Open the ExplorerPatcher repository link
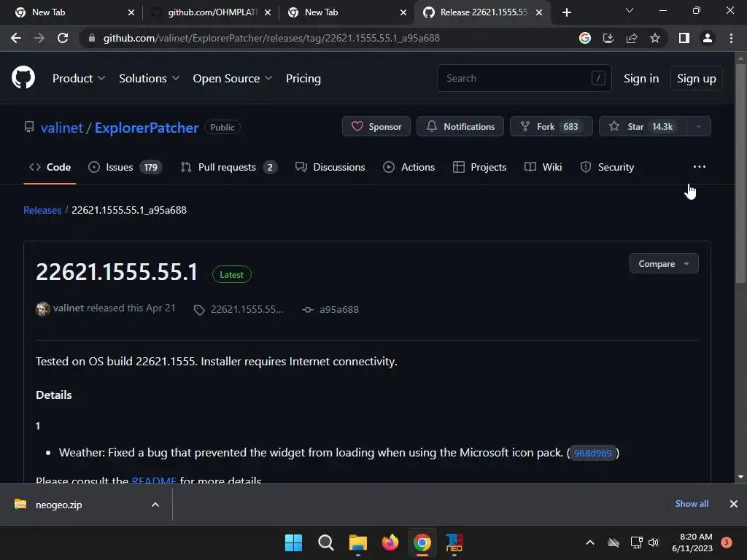747x560 pixels. (x=146, y=128)
